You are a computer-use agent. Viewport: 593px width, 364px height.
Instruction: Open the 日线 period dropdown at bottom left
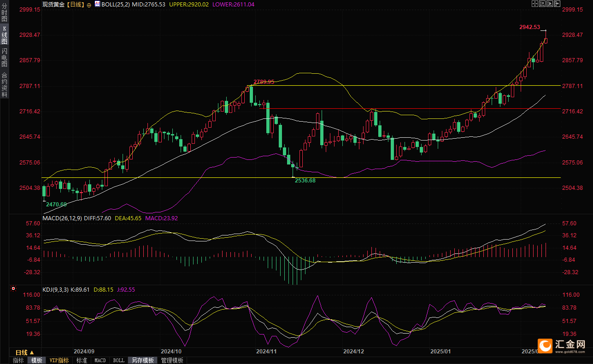25,352
